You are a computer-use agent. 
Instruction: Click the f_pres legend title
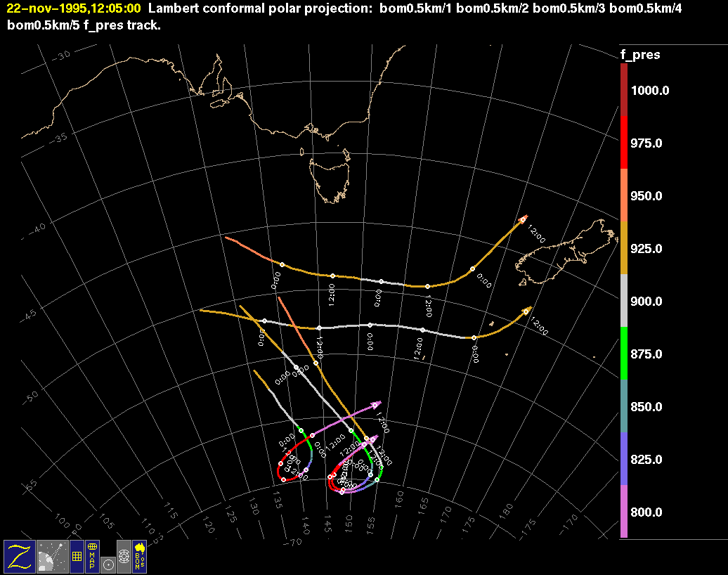(x=639, y=55)
